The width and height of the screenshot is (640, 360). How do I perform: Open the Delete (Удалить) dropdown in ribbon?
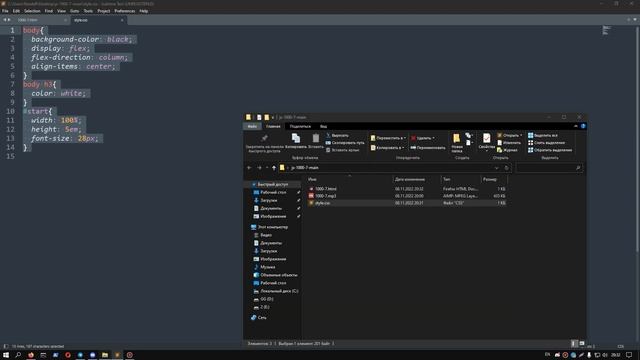click(422, 138)
